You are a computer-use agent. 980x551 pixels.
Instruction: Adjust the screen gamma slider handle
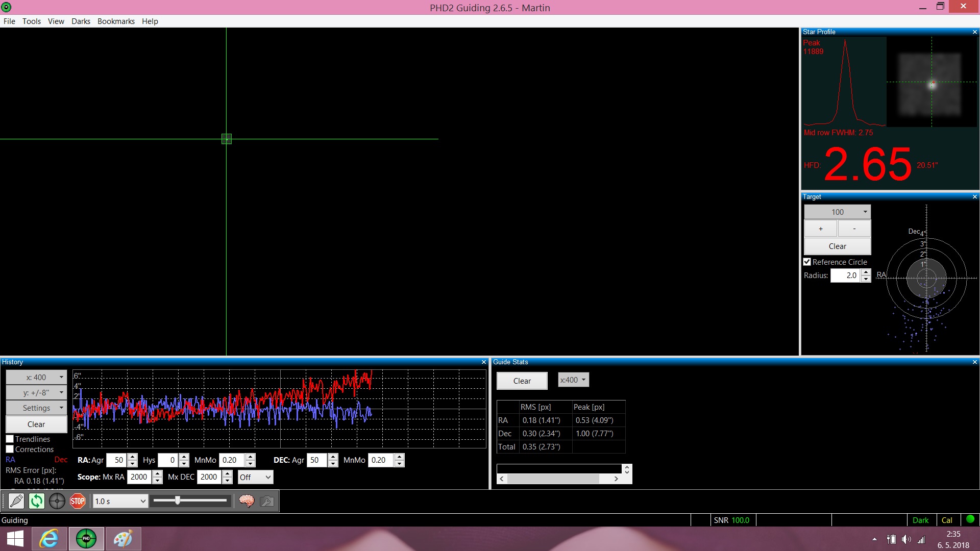pos(178,500)
